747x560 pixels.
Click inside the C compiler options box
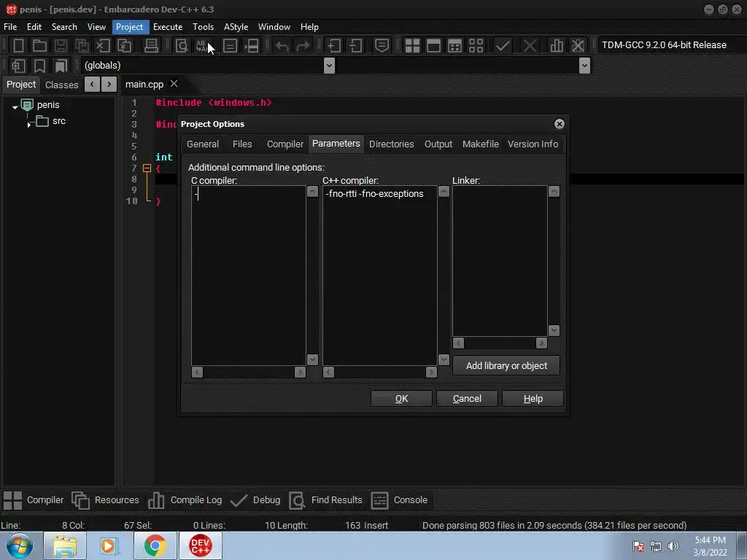pos(248,276)
